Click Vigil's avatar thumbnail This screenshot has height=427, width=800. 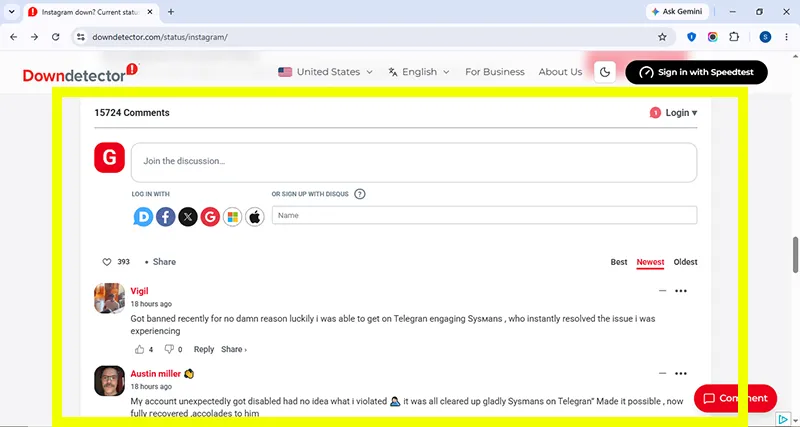click(x=109, y=298)
